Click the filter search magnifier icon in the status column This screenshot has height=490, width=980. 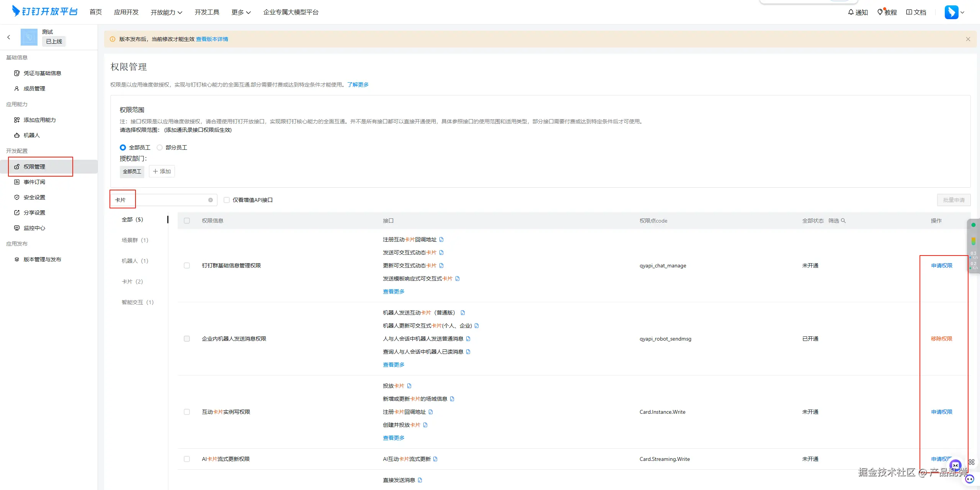(843, 221)
